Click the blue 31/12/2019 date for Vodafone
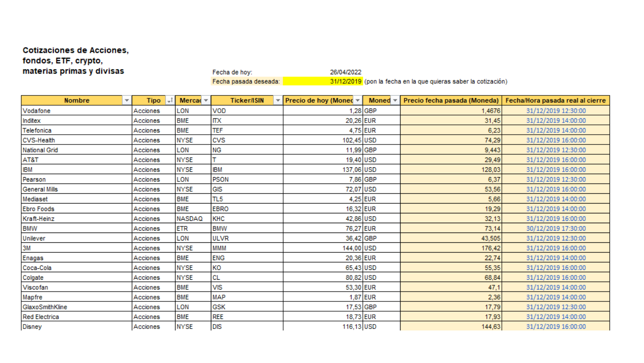Viewport: 644px width, 363px height. (x=556, y=111)
